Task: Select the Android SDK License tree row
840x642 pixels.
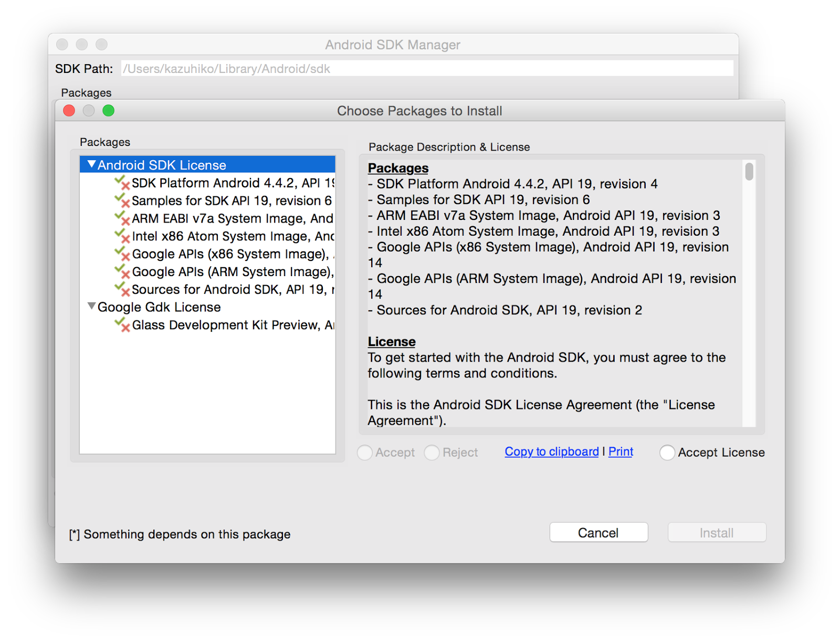Action: coord(207,164)
